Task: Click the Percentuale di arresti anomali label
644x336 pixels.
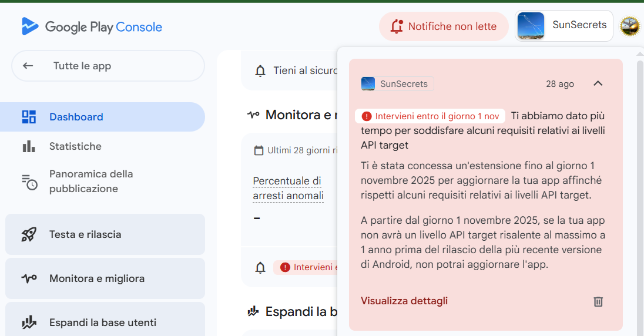Action: click(288, 188)
